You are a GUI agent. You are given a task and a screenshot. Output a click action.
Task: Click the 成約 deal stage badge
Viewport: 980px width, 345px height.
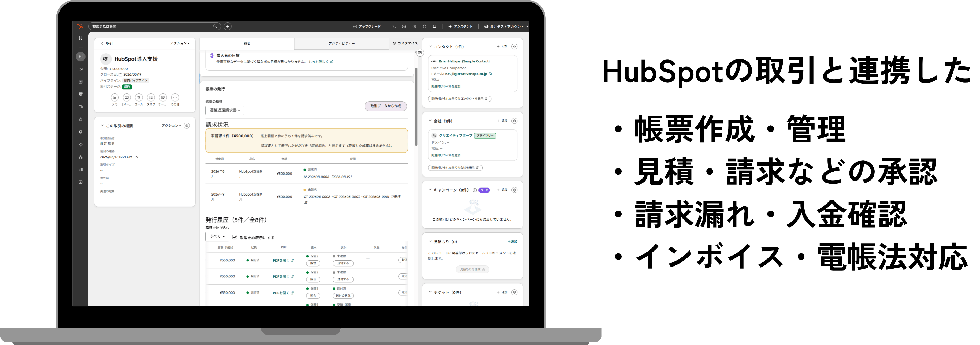(x=127, y=87)
